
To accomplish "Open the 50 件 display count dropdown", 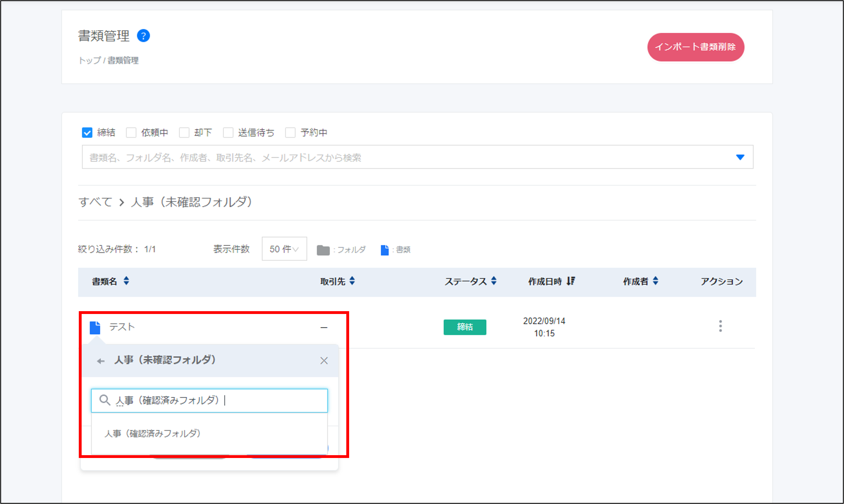I will [284, 249].
